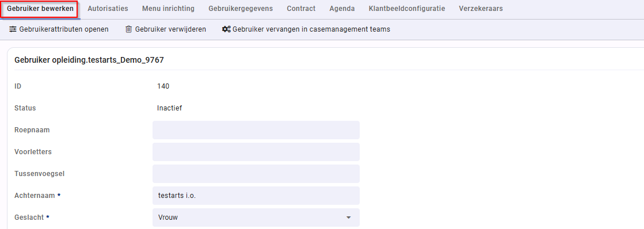Open the Contract tab
The width and height of the screenshot is (644, 229).
coord(301,9)
